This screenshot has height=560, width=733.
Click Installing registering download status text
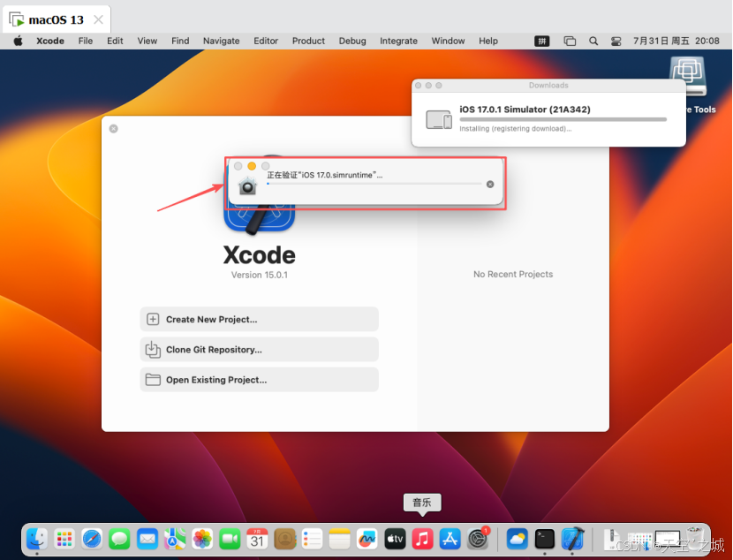coord(515,129)
